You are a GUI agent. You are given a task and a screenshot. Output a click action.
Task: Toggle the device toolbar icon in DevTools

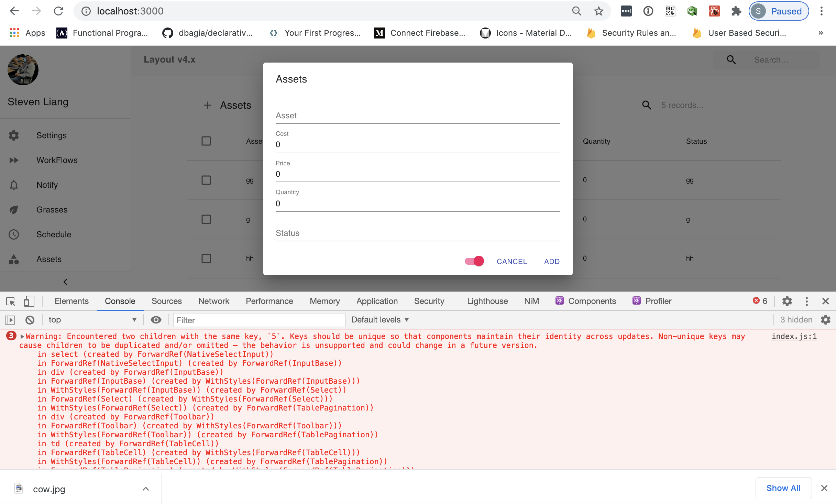pyautogui.click(x=29, y=301)
